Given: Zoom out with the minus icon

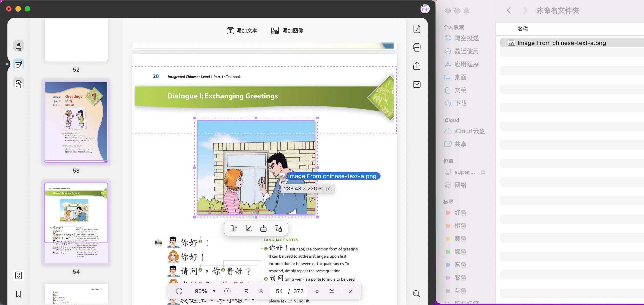Looking at the screenshot, I should (x=179, y=291).
